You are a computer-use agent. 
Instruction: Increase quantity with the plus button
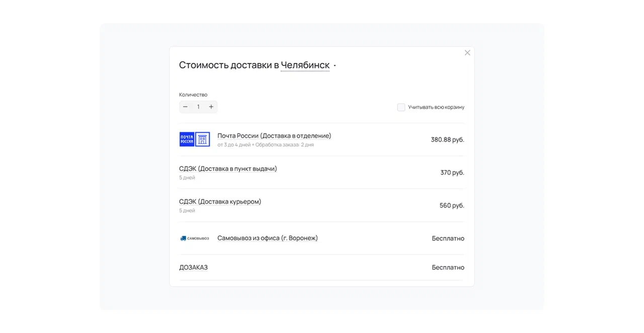point(211,107)
